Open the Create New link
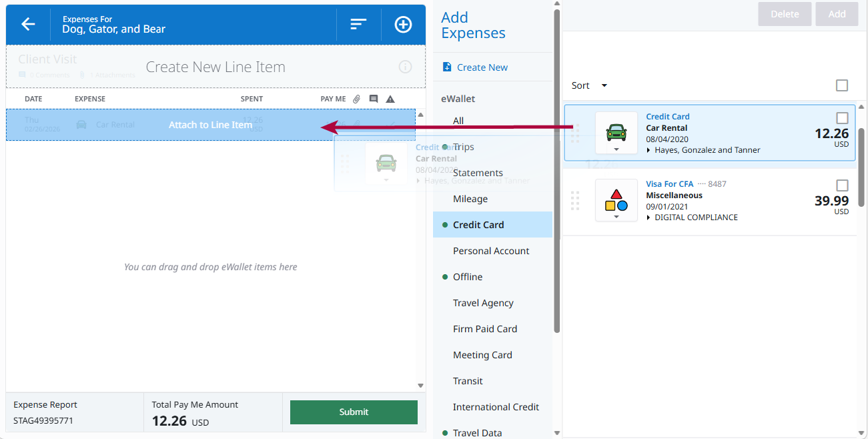Screen dimensions: 868x439 (x=482, y=67)
